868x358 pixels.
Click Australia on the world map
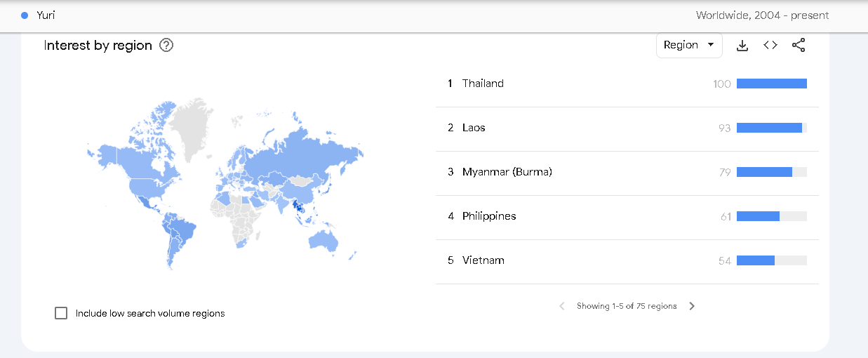pos(323,241)
